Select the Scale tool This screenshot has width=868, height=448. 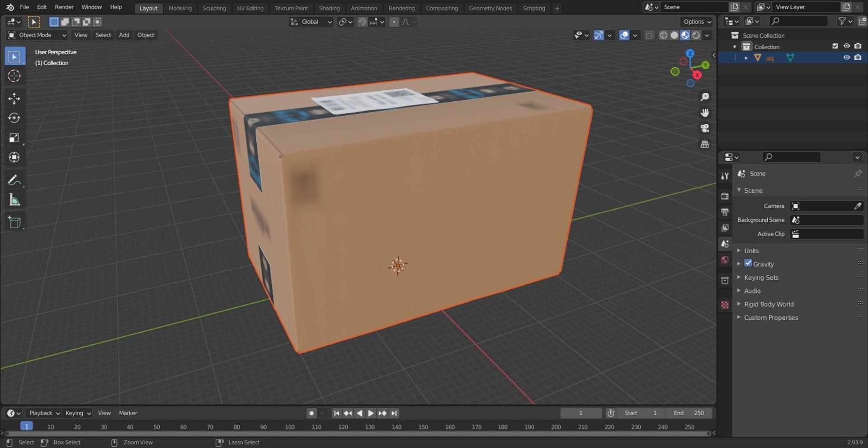(x=14, y=137)
